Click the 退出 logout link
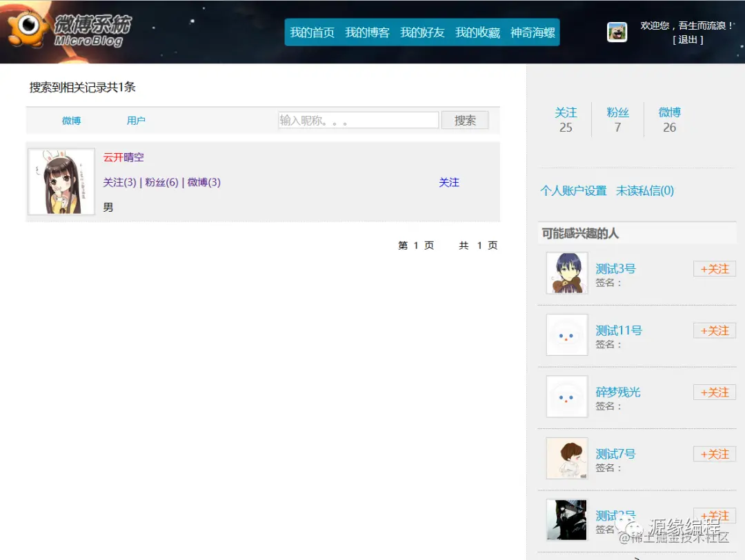 click(x=688, y=39)
